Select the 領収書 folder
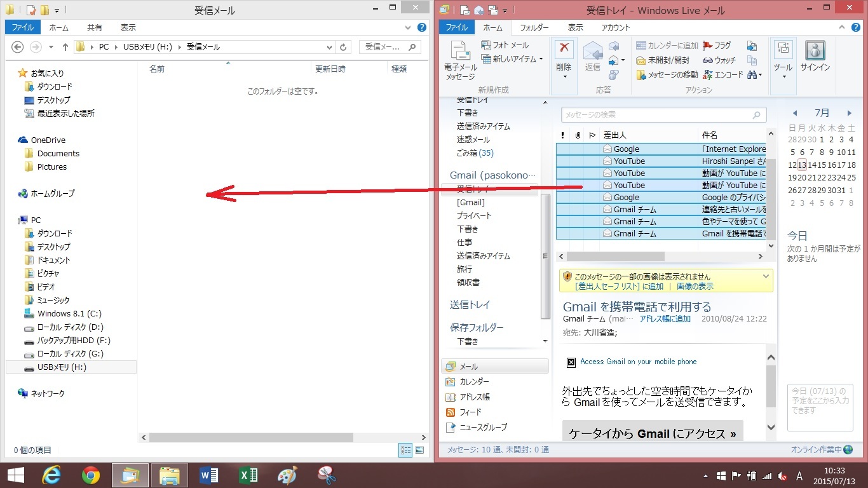This screenshot has width=868, height=488. tap(468, 282)
